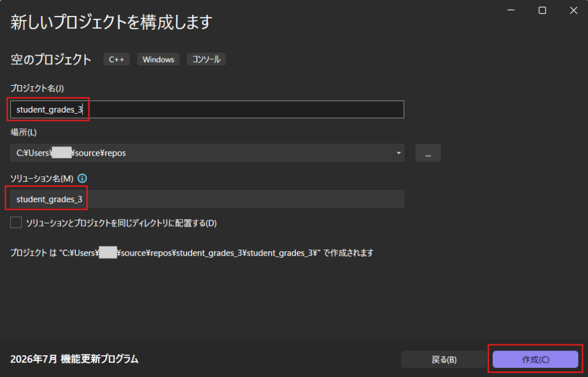The height and width of the screenshot is (377, 588).
Task: Maximize the dialog window
Action: coord(542,10)
